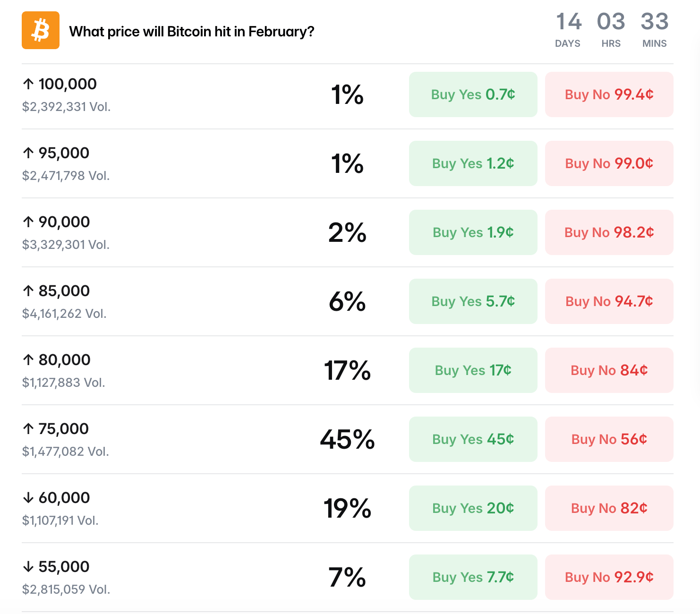Click the up arrow next to 80,000
This screenshot has width=700, height=614.
click(29, 359)
